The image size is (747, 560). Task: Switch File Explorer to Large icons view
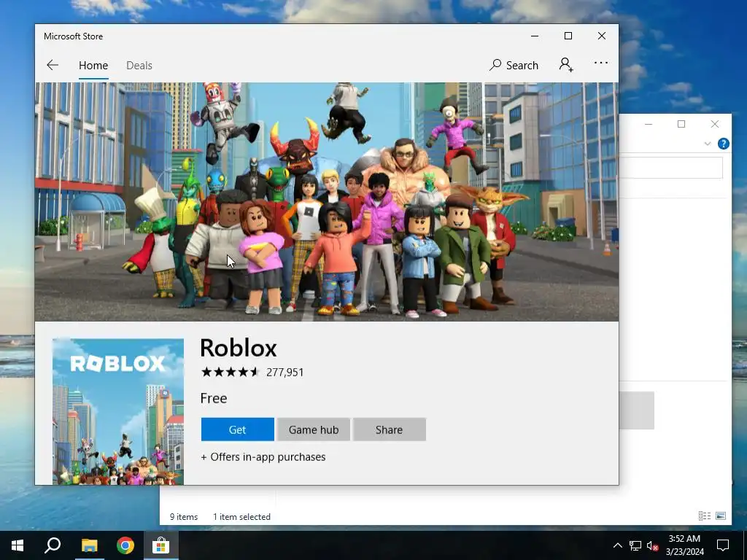(721, 516)
